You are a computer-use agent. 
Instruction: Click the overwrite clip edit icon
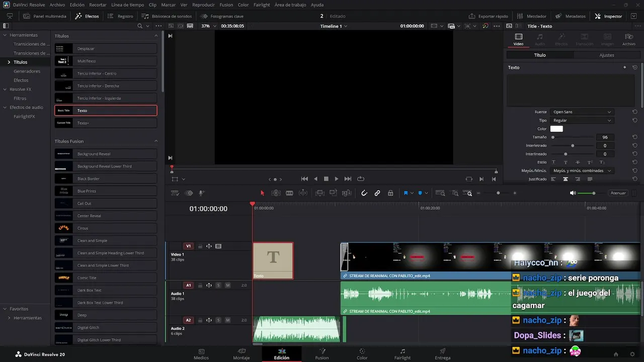(333, 193)
